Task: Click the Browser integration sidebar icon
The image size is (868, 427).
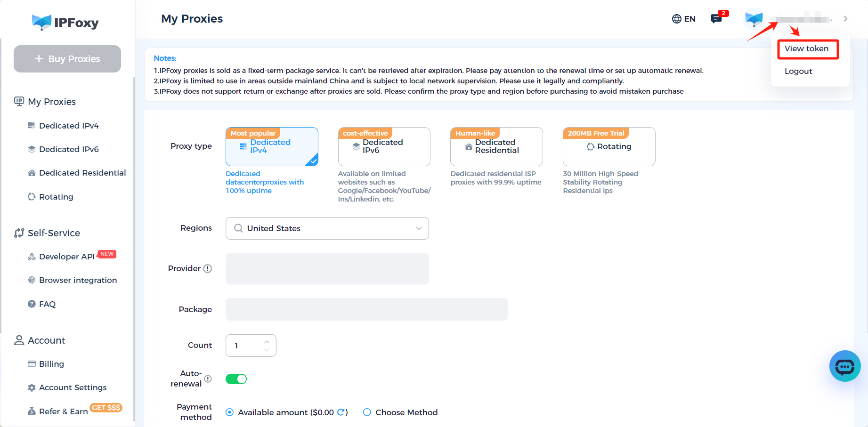Action: pos(32,280)
